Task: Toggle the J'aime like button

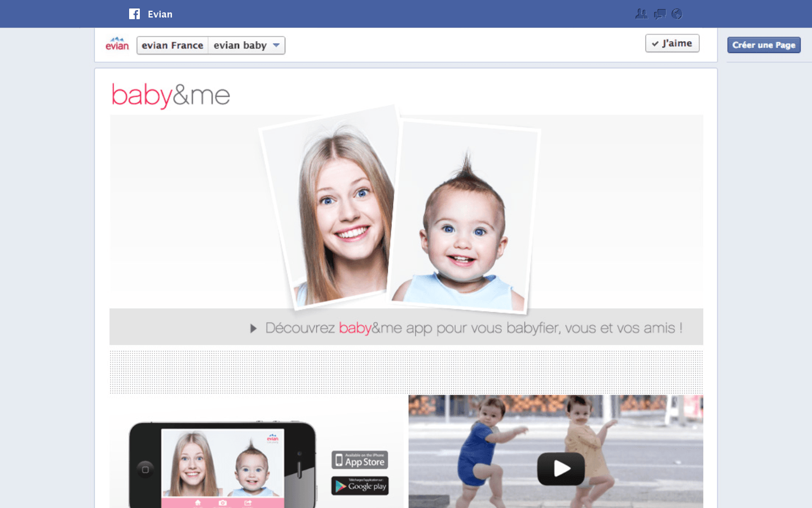Action: tap(672, 43)
